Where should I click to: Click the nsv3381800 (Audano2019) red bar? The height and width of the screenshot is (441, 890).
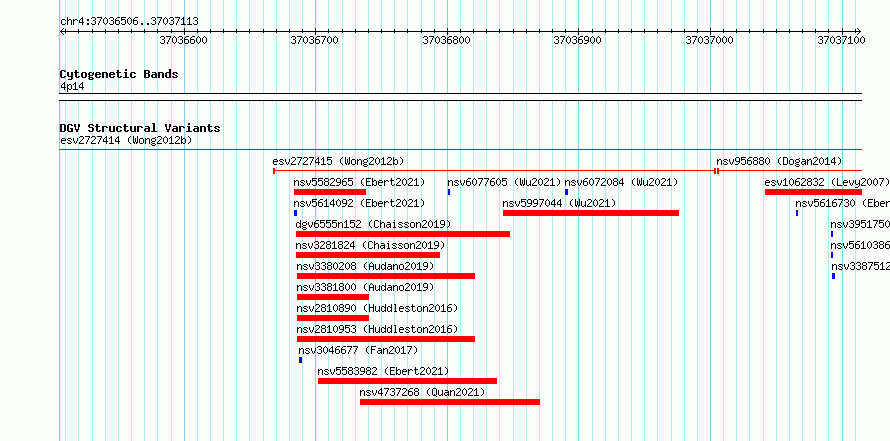pyautogui.click(x=333, y=297)
